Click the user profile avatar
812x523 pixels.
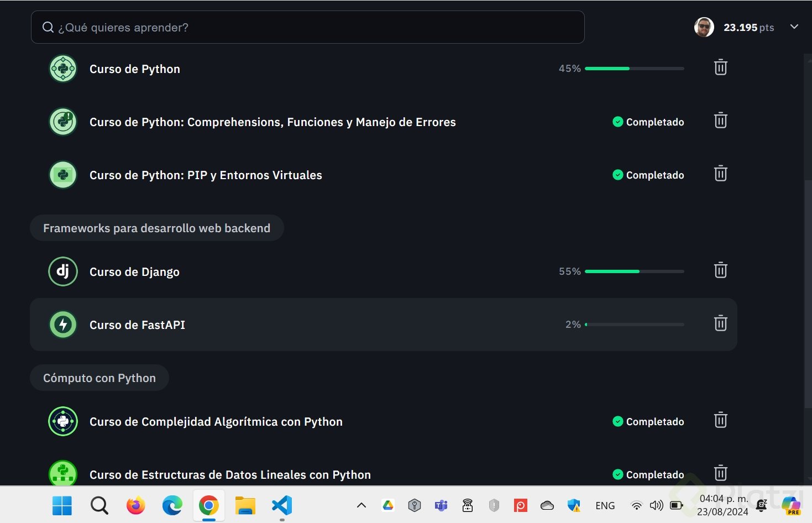(704, 27)
